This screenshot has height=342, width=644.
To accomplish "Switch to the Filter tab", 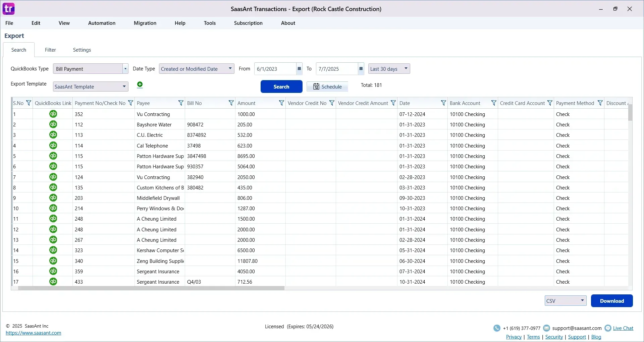I will pyautogui.click(x=50, y=50).
